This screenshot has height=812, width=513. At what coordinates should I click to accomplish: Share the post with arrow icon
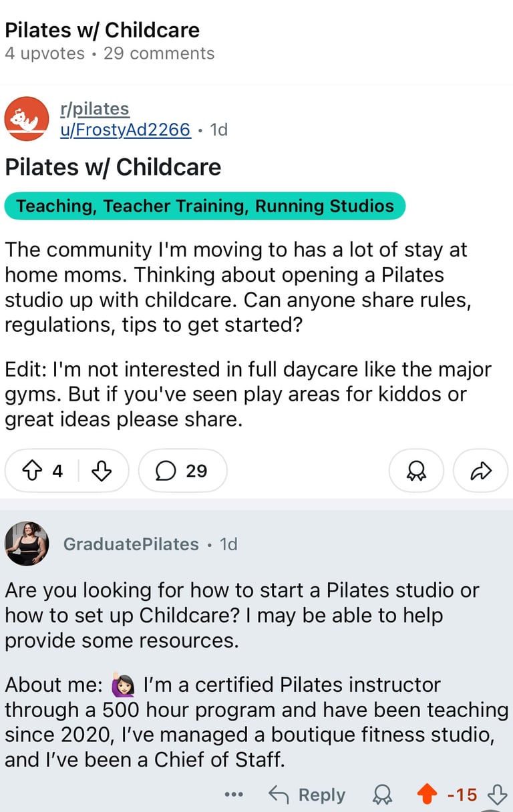(481, 471)
